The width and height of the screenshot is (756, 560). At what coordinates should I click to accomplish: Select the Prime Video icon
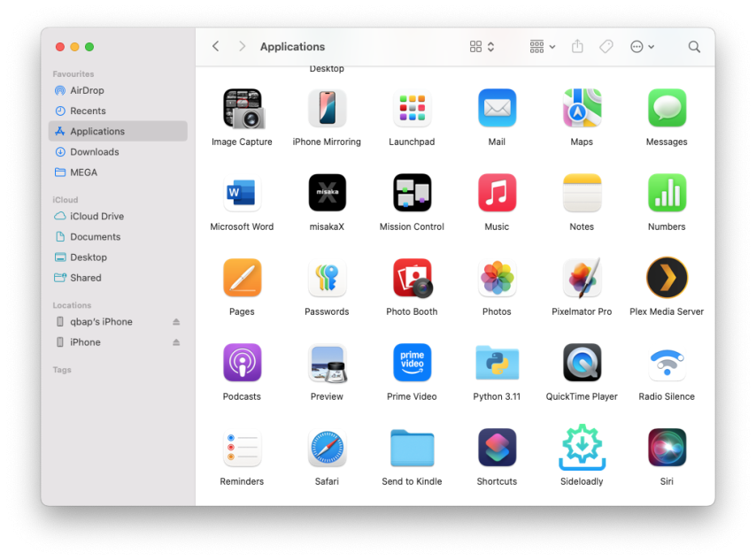[412, 363]
